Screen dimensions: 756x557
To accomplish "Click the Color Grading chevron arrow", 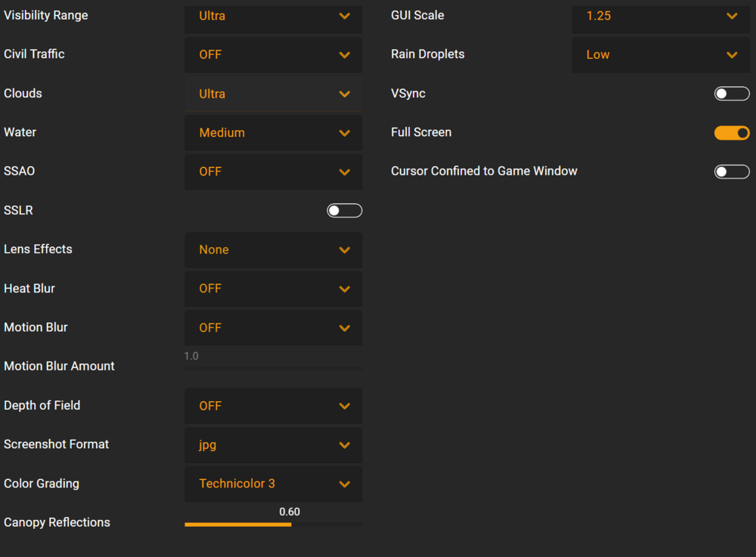I will 345,484.
